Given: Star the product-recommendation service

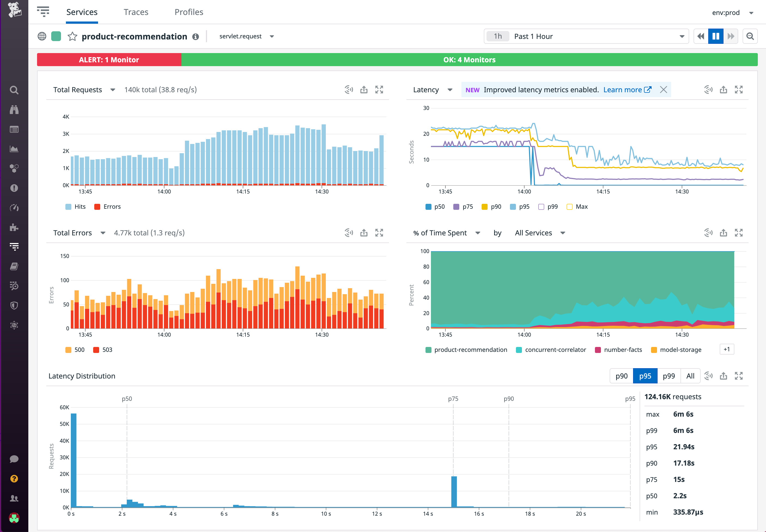Looking at the screenshot, I should click(72, 36).
